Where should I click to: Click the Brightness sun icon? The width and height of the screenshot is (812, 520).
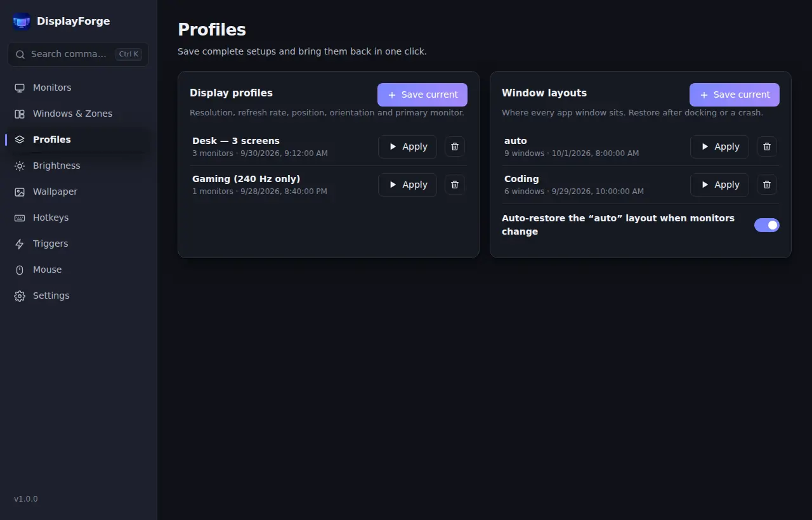[20, 166]
